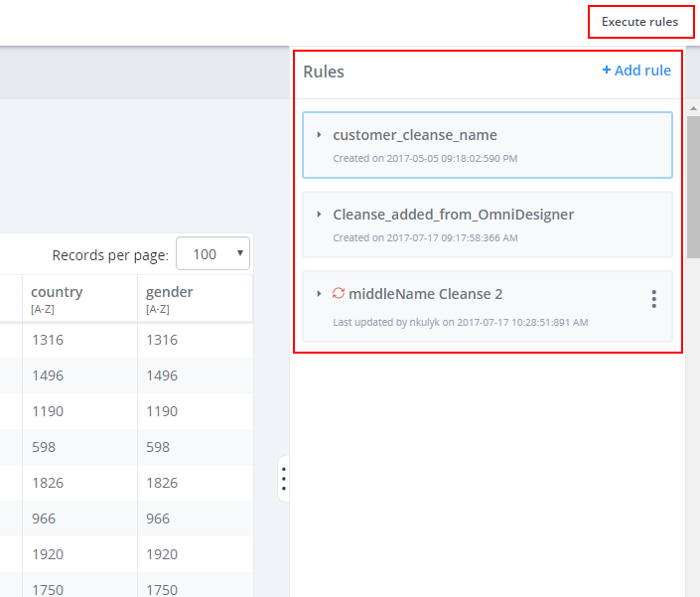
Task: Select the Cleanse_added_from_OmniDesigner rule card
Action: point(488,224)
